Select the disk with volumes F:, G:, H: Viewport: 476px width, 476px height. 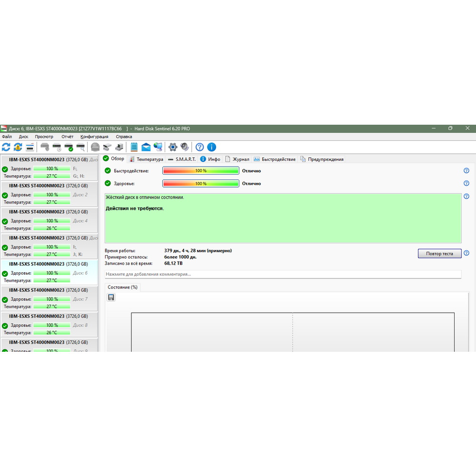50,168
